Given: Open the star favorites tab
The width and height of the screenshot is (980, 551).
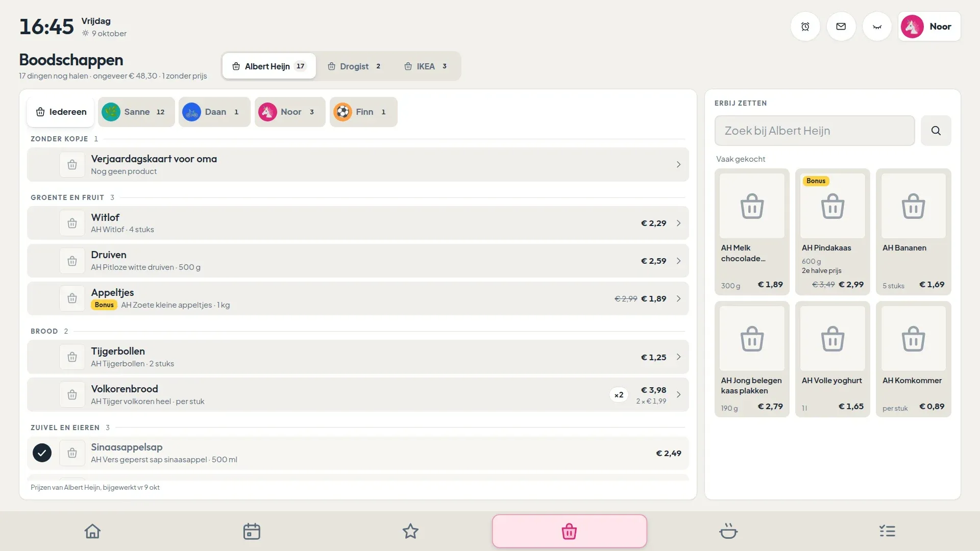Looking at the screenshot, I should [410, 531].
